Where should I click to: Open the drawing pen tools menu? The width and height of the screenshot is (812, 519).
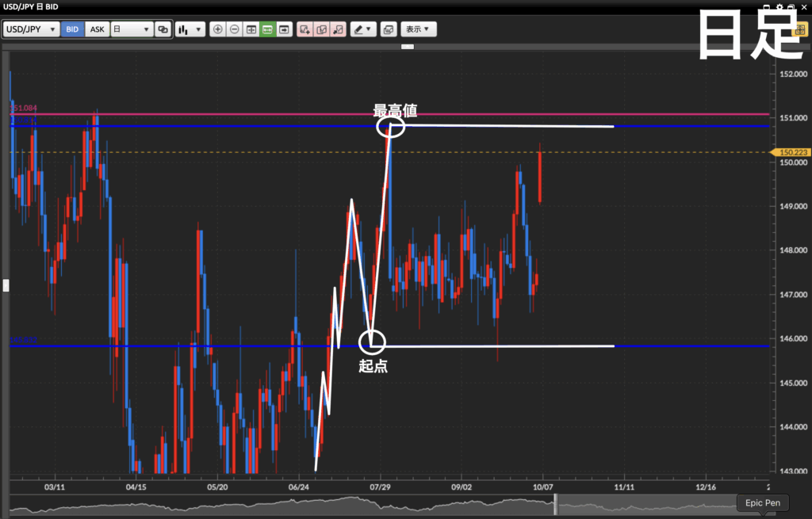point(363,29)
